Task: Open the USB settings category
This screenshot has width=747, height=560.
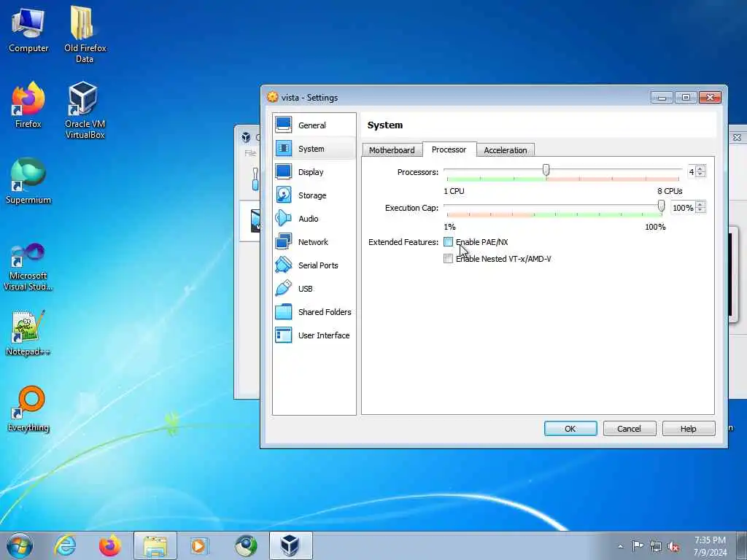Action: tap(314, 289)
